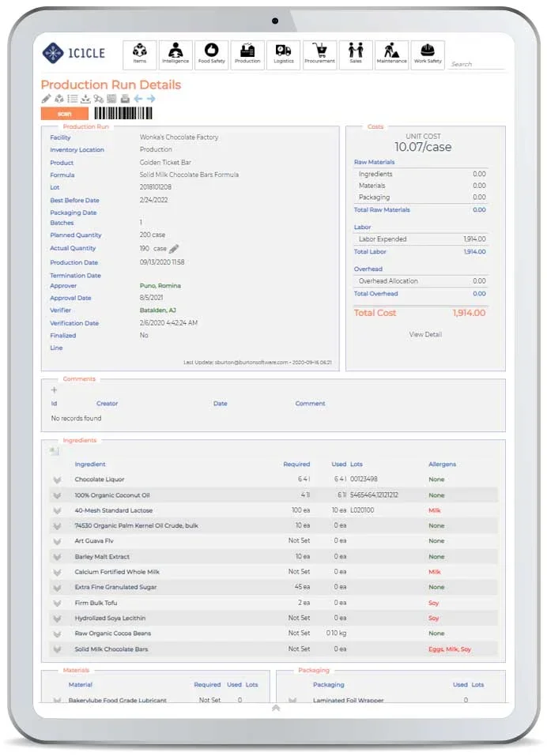Expand the 100% Organic Coconut Oil row
This screenshot has height=756, width=547.
pos(57,495)
